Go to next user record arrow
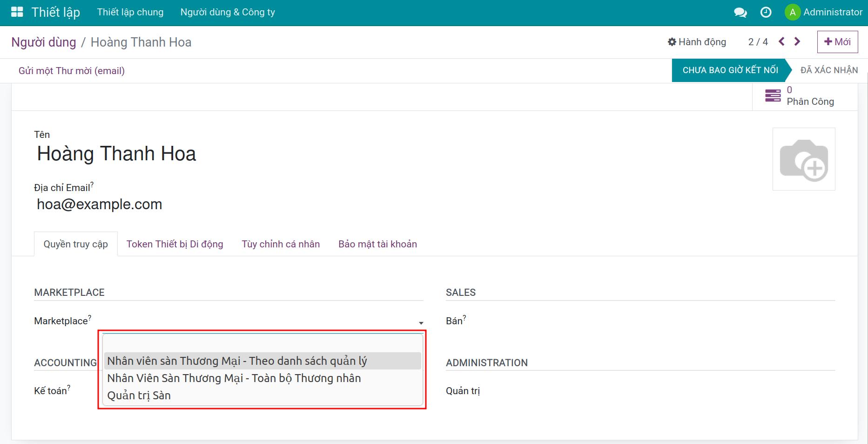Viewport: 868px width, 444px height. coord(797,42)
